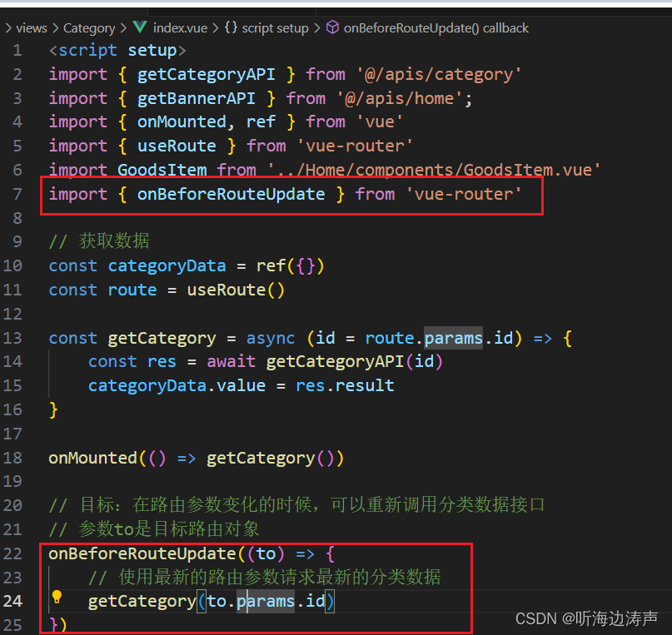The image size is (672, 635).
Task: Open the Category breadcrumb dropdown
Action: (88, 27)
